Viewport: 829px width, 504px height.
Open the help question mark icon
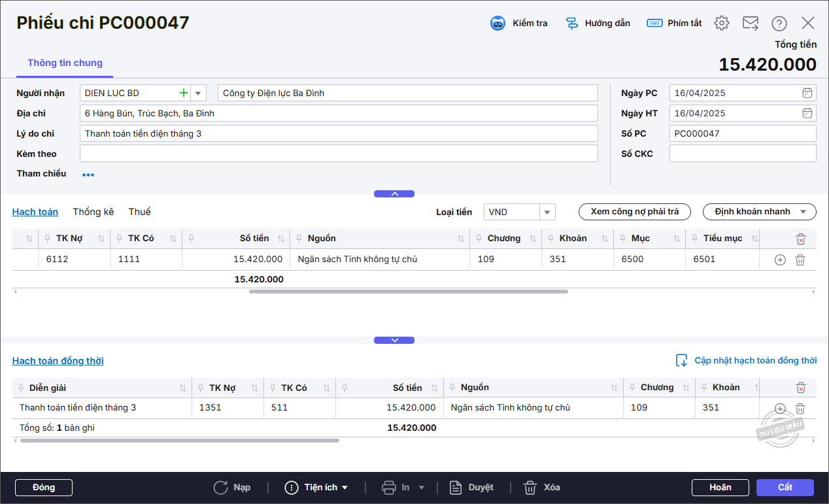(779, 24)
